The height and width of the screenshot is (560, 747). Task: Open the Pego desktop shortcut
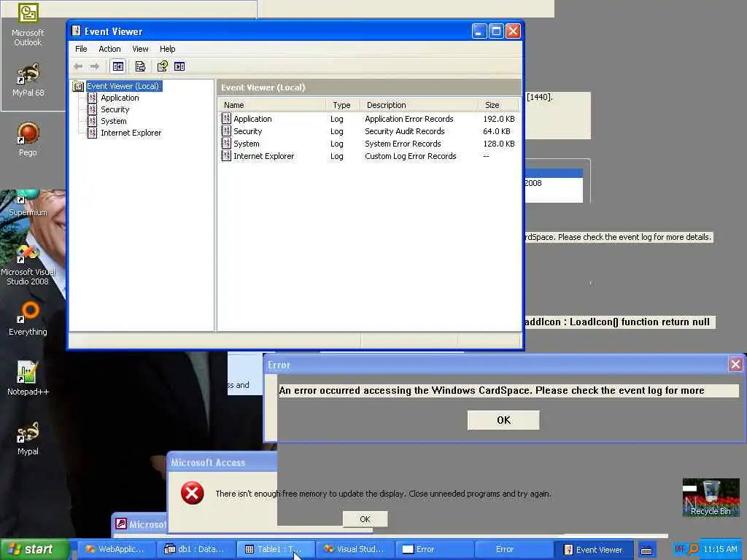28,139
